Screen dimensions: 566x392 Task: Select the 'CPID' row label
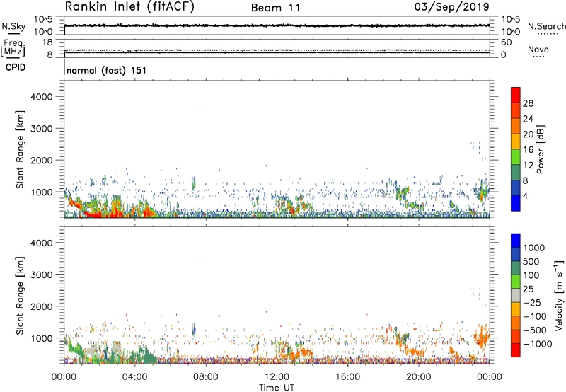pyautogui.click(x=16, y=67)
